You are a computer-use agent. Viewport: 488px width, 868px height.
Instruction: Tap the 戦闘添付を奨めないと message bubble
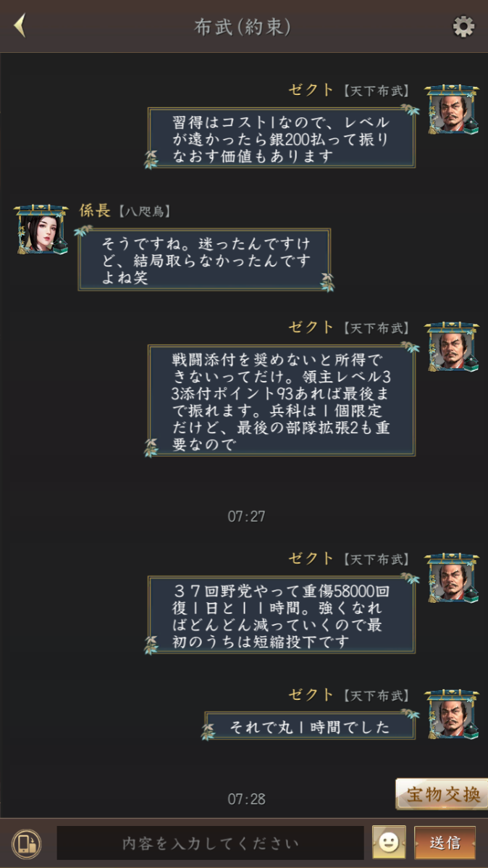pos(282,400)
